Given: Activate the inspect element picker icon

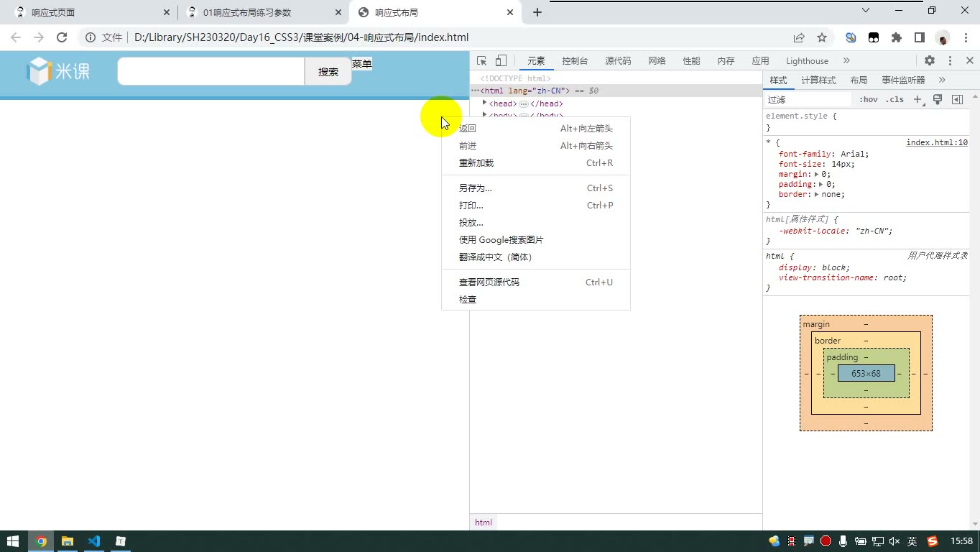Looking at the screenshot, I should [x=482, y=61].
